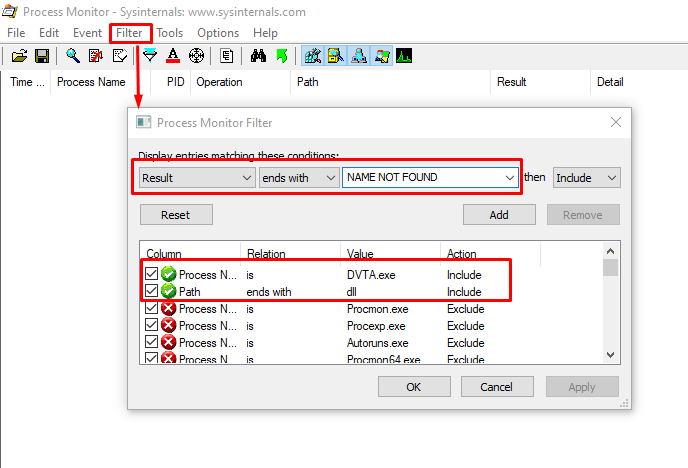
Task: Click the green Jump To arrow icon
Action: [281, 56]
